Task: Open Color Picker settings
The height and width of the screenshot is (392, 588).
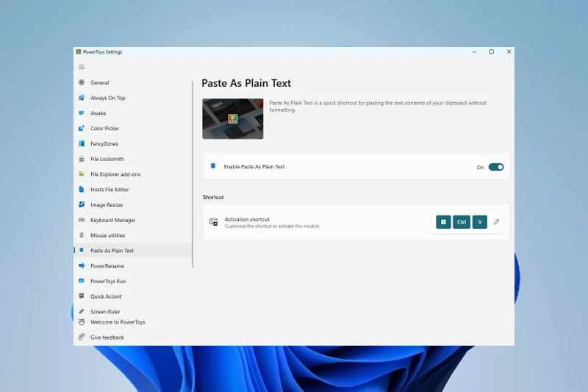Action: (133, 128)
